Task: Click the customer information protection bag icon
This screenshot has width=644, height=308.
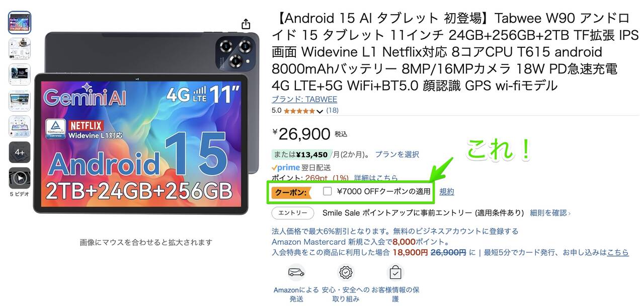Action: point(395,272)
